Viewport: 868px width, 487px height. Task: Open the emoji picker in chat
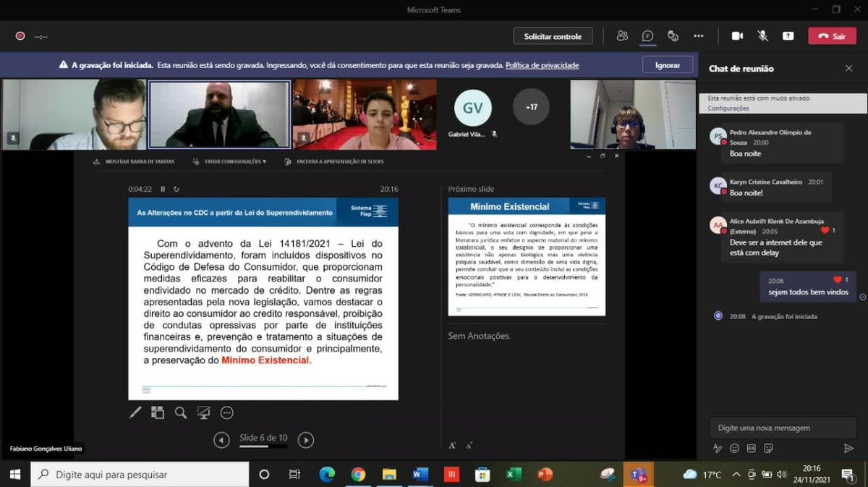[x=735, y=449]
